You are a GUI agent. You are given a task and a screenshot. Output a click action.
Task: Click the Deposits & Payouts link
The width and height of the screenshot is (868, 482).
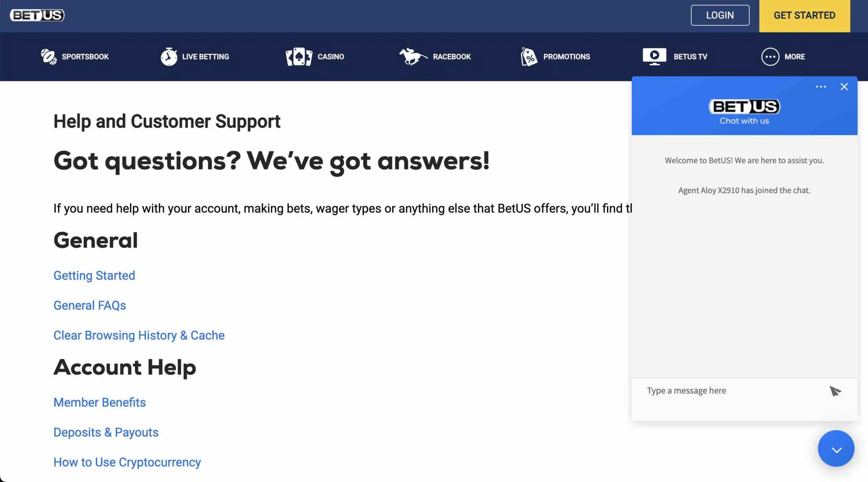(106, 432)
